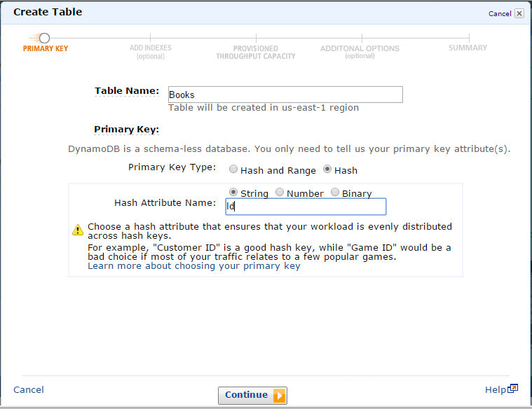
Task: Choose Binary as the attribute type
Action: [x=335, y=193]
